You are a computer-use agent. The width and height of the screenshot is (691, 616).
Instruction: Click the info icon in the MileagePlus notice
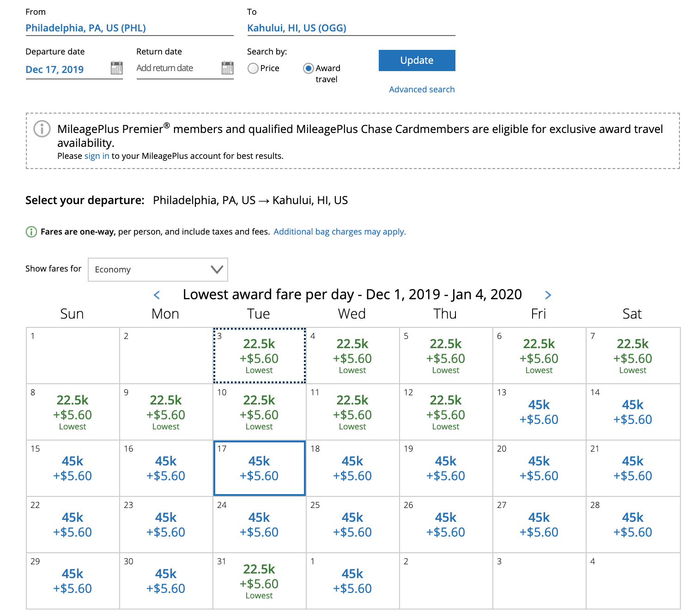pos(42,129)
